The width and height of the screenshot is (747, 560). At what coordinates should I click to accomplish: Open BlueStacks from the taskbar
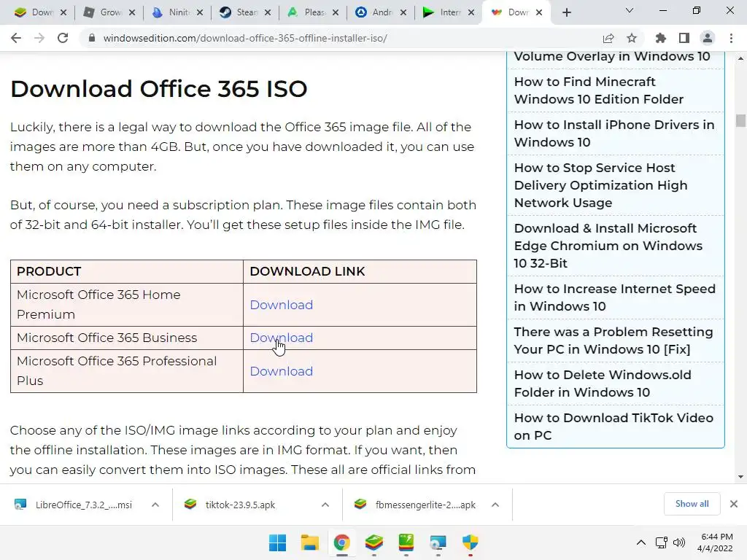pos(374,542)
